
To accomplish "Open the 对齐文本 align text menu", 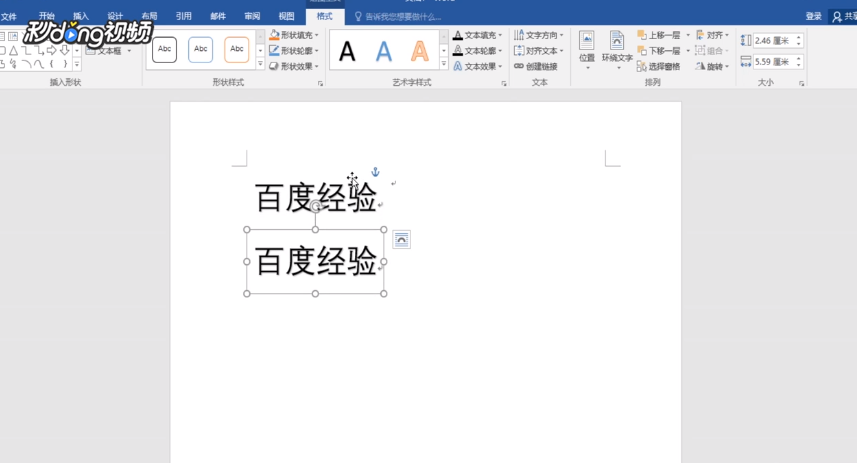I will (539, 51).
